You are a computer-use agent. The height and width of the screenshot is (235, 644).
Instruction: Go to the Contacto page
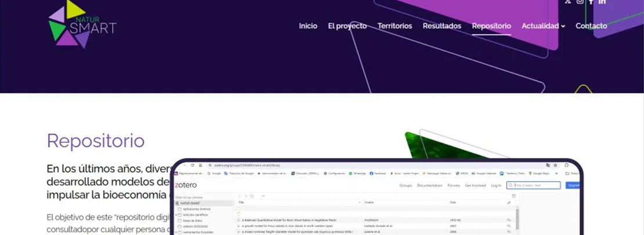(x=591, y=26)
